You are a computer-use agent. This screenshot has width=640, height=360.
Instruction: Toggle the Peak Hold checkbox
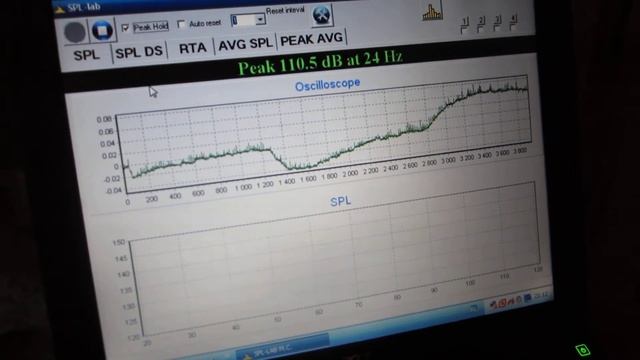coord(125,28)
